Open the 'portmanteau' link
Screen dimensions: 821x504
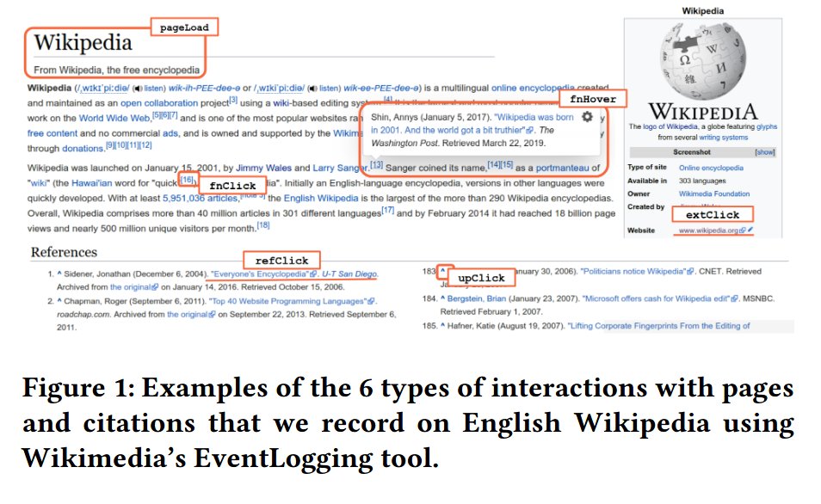tap(562, 168)
